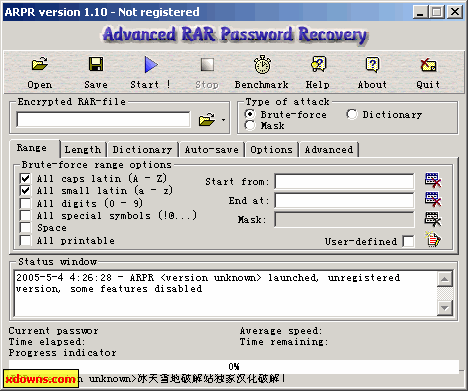
Task: Maximize the ARPR window
Action: (437, 12)
